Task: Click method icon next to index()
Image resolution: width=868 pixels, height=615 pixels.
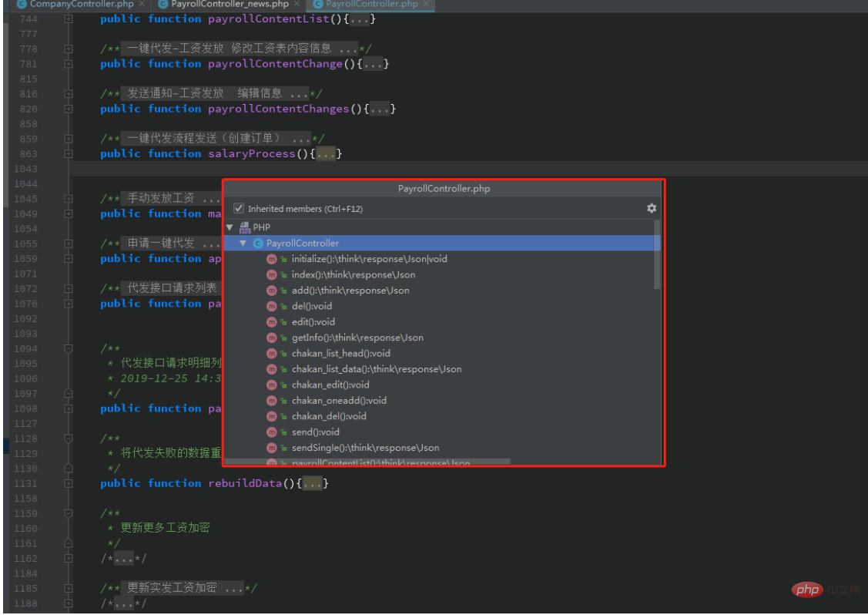Action: pos(271,275)
